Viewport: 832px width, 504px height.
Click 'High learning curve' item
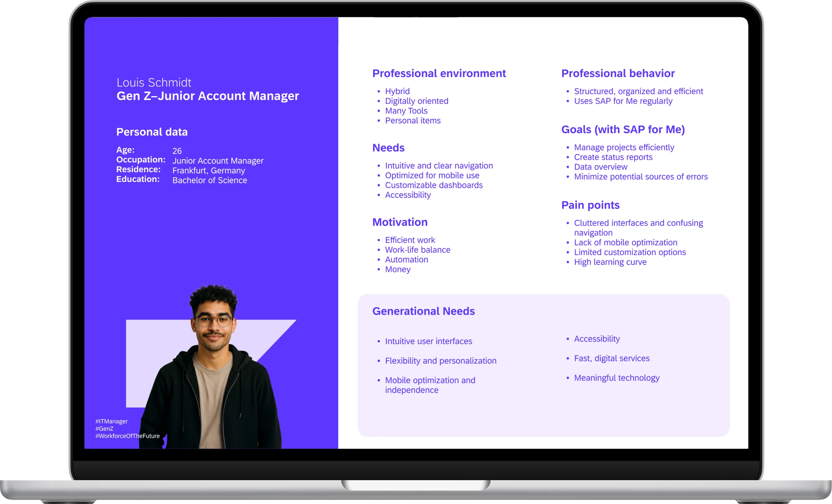(610, 262)
